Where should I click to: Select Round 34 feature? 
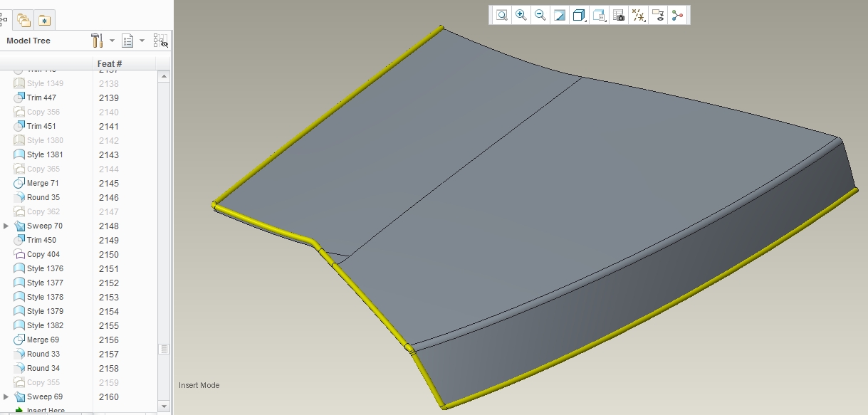click(x=43, y=368)
